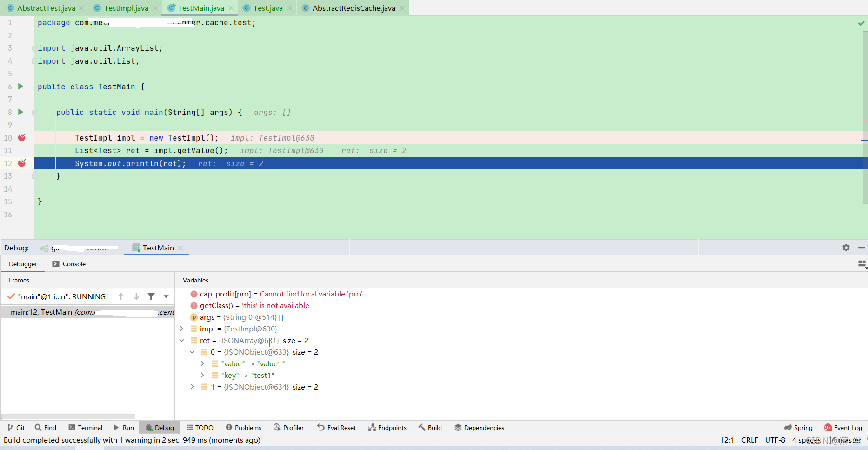This screenshot has height=450, width=868.
Task: Hide the Debug tool window
Action: click(x=861, y=248)
